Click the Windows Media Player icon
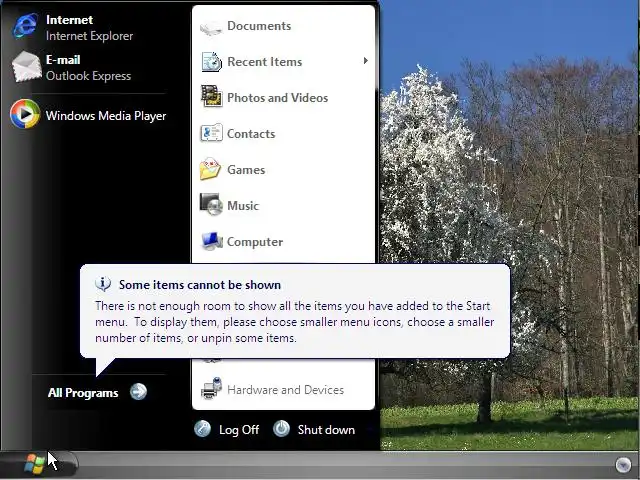Image resolution: width=640 pixels, height=480 pixels. pyautogui.click(x=25, y=114)
